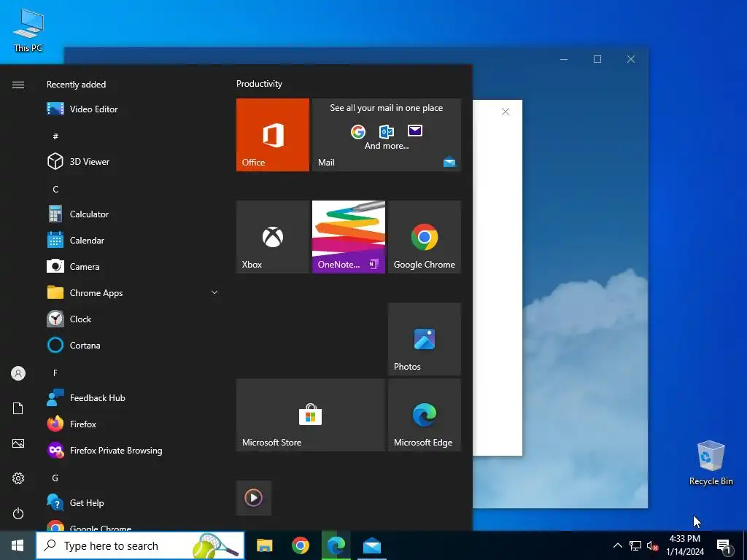
Task: Select the This PC desktop icon
Action: coord(28,30)
